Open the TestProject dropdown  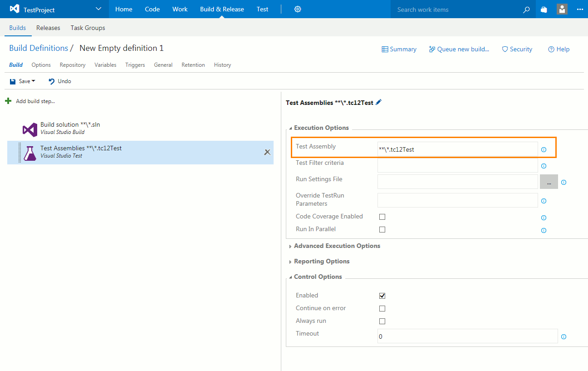tap(98, 9)
